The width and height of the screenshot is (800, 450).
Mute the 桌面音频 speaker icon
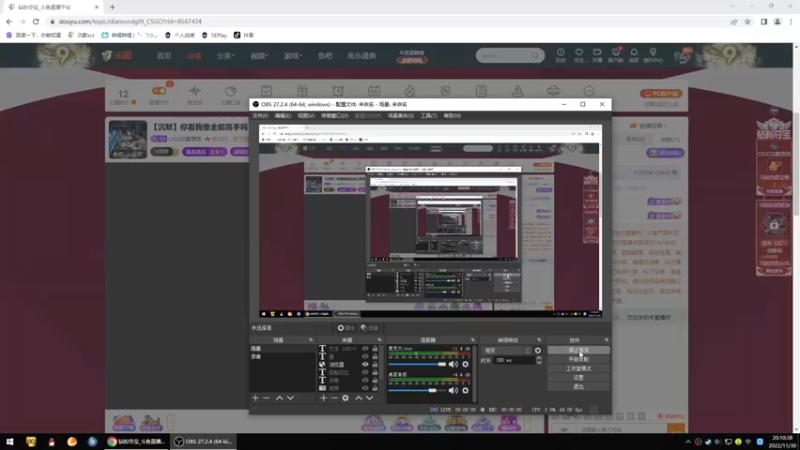(453, 390)
